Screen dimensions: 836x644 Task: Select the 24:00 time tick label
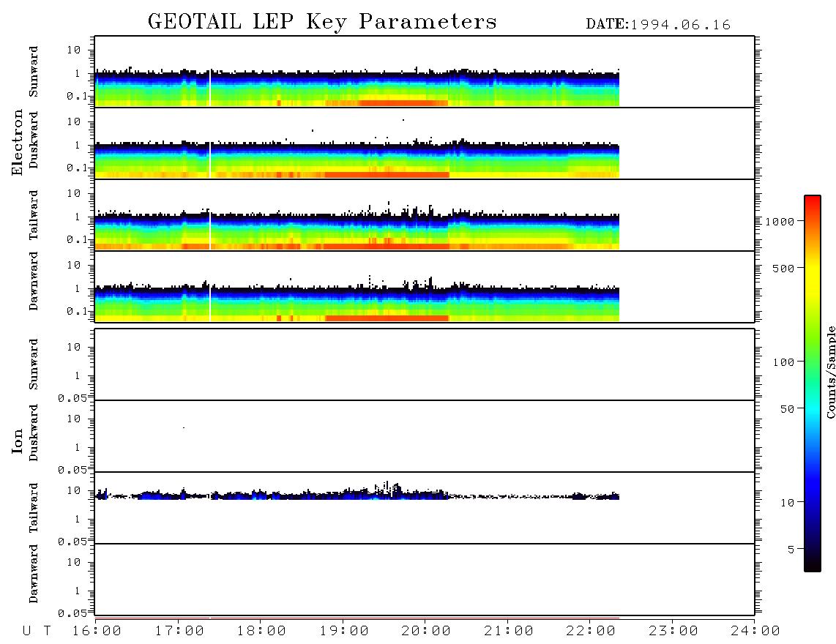point(755,632)
